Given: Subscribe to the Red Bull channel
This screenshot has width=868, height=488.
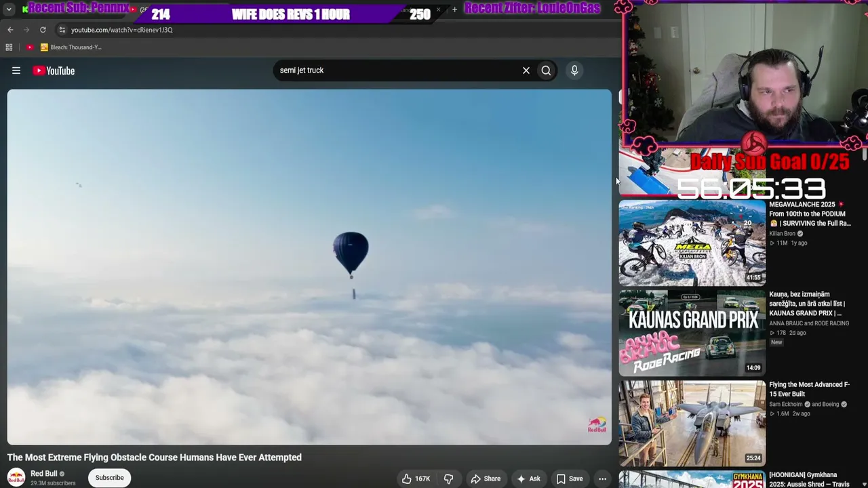Looking at the screenshot, I should (x=109, y=478).
